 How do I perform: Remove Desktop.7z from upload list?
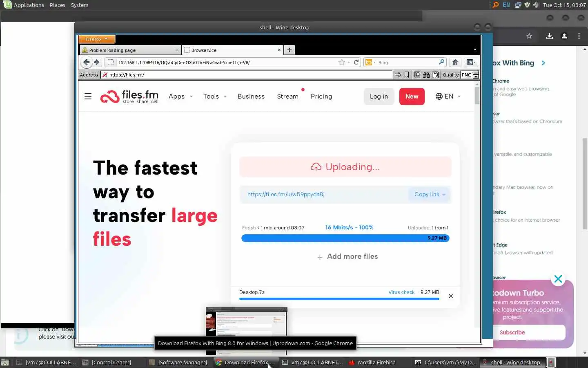[x=451, y=296]
